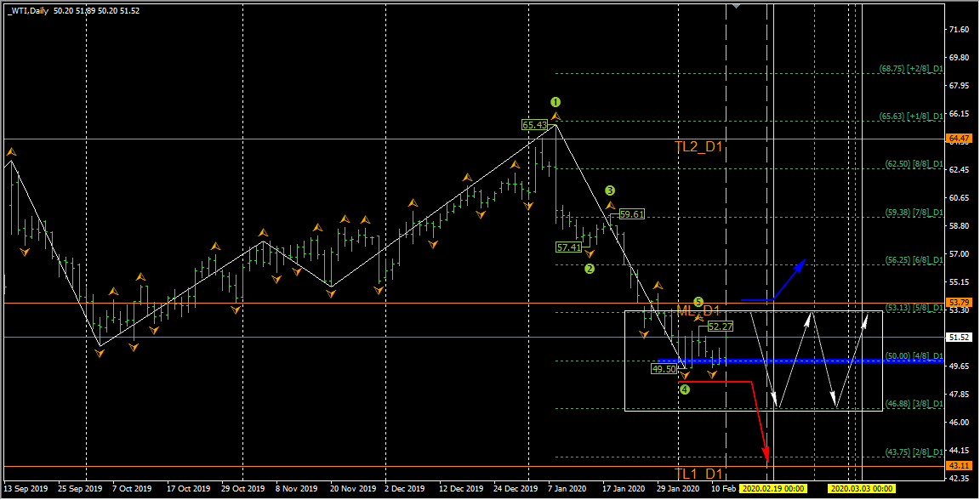Click the 20 Nov 2019 time axis label
Screen dimensions: 980x500
pyautogui.click(x=353, y=489)
